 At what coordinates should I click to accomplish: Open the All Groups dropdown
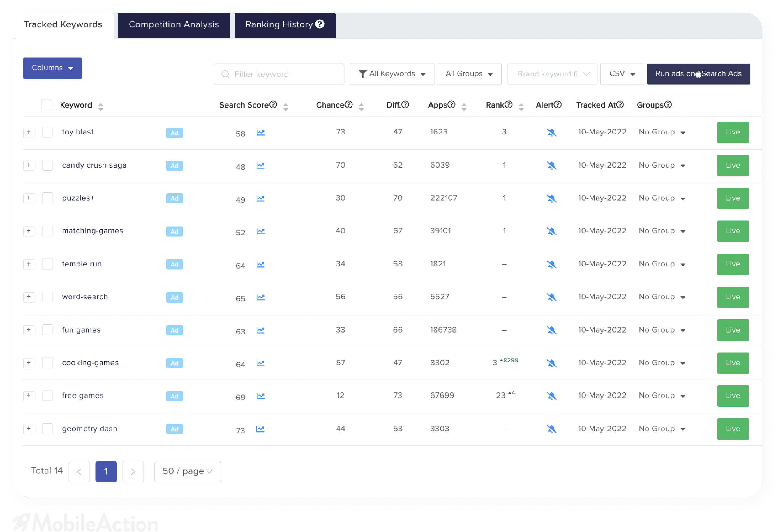469,74
